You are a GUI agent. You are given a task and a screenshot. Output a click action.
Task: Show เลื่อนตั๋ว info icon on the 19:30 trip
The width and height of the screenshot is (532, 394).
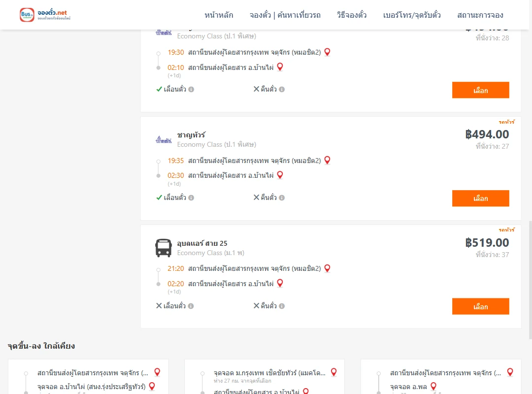tap(191, 89)
